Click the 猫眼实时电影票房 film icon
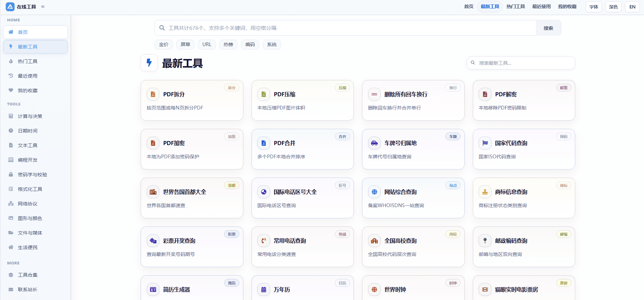Viewport: 644px width, 300px height. tap(485, 289)
